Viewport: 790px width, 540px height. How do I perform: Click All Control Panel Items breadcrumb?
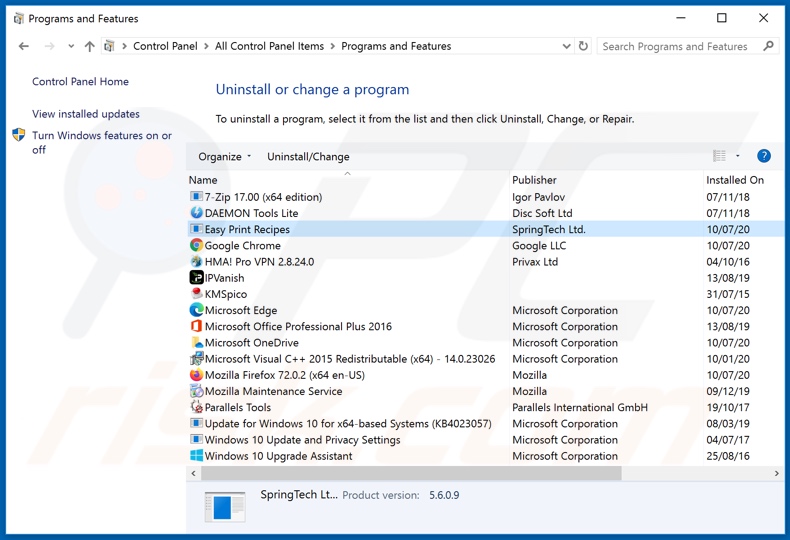pos(270,46)
